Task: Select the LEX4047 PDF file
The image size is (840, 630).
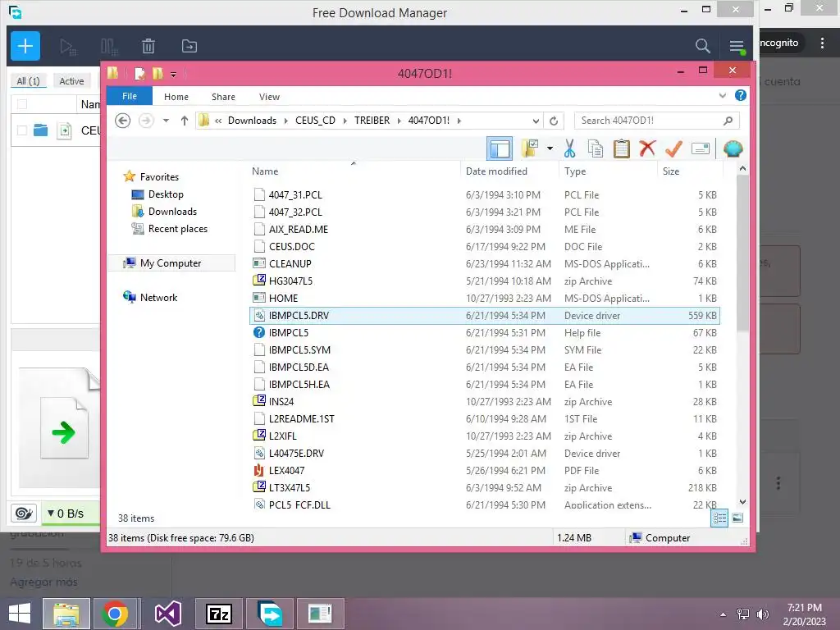Action: pyautogui.click(x=286, y=470)
